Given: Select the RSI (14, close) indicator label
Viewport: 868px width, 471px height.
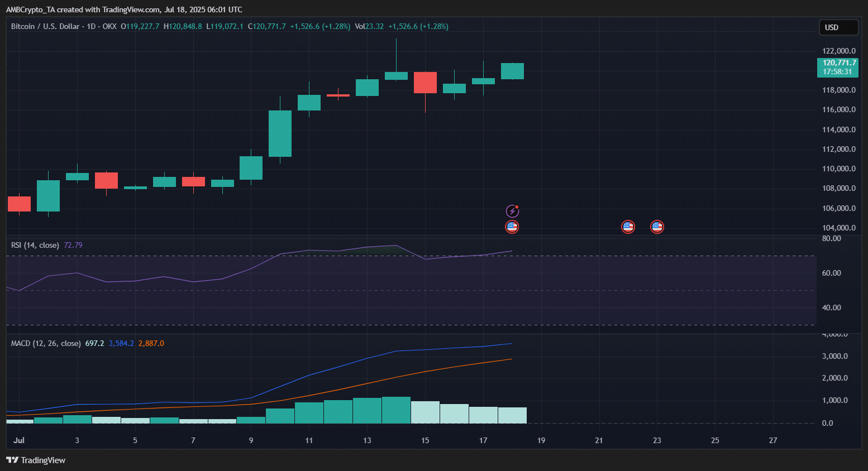Looking at the screenshot, I should pyautogui.click(x=35, y=245).
